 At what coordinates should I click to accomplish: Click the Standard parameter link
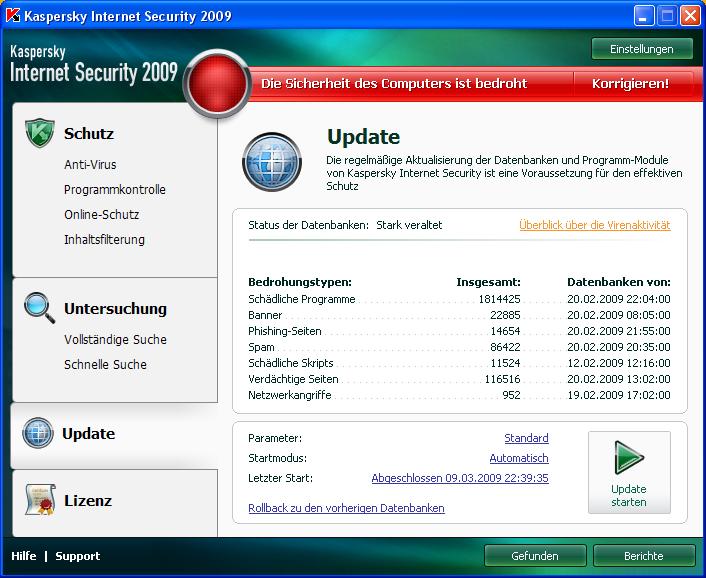coord(526,438)
